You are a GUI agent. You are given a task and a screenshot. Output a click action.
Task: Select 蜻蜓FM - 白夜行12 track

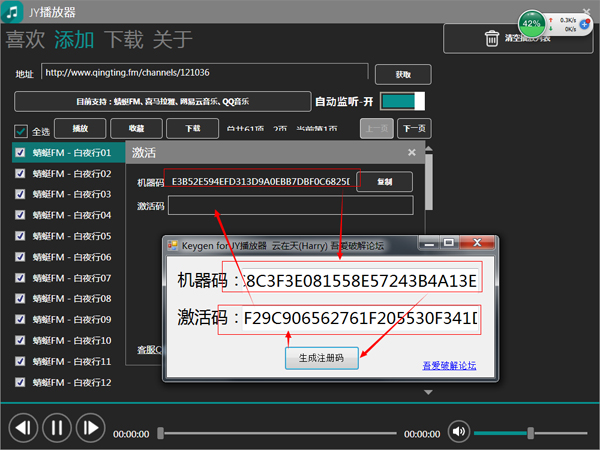point(69,382)
